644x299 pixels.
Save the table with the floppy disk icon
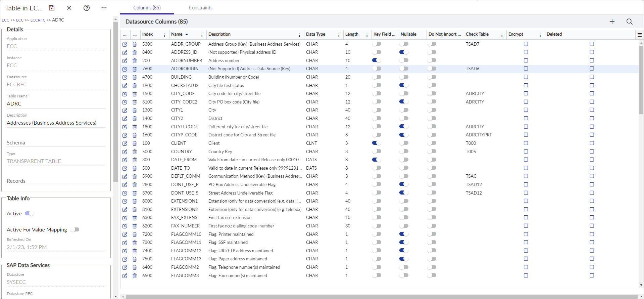tap(52, 8)
